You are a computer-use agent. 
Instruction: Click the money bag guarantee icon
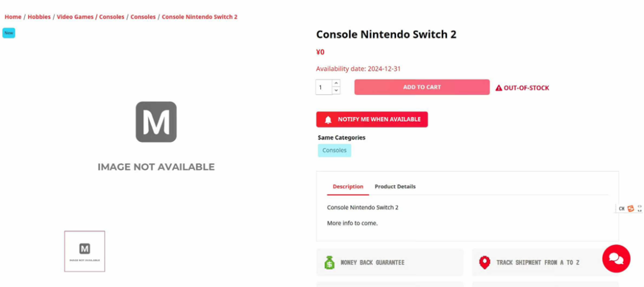(x=330, y=263)
